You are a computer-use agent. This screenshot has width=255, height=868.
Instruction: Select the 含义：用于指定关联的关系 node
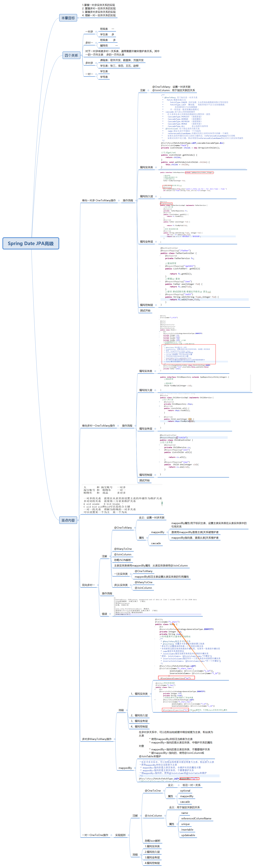click(184, 807)
